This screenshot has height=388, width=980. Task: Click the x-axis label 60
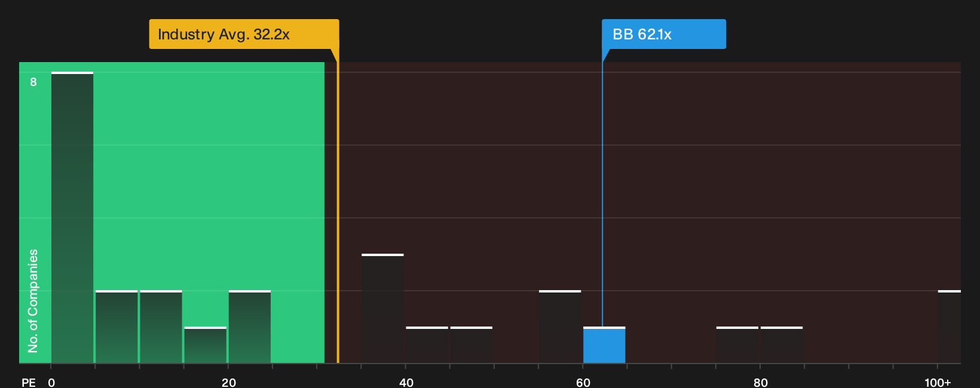point(583,383)
